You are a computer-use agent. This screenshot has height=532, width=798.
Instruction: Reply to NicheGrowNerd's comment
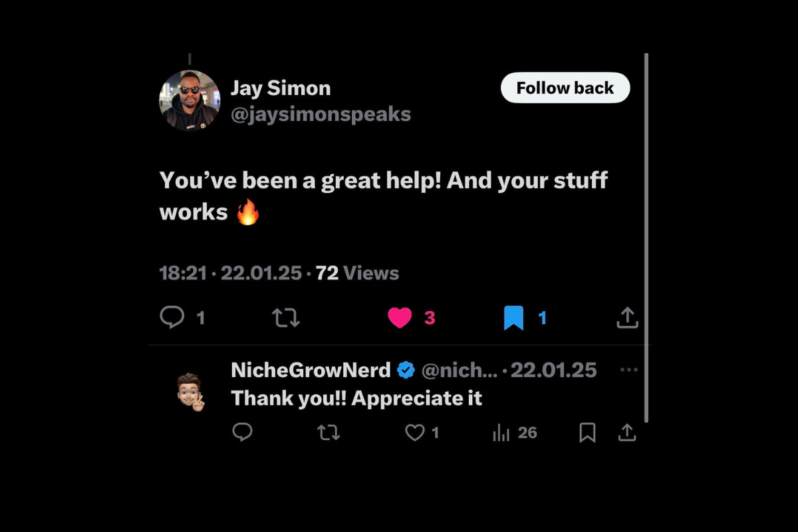tap(243, 433)
